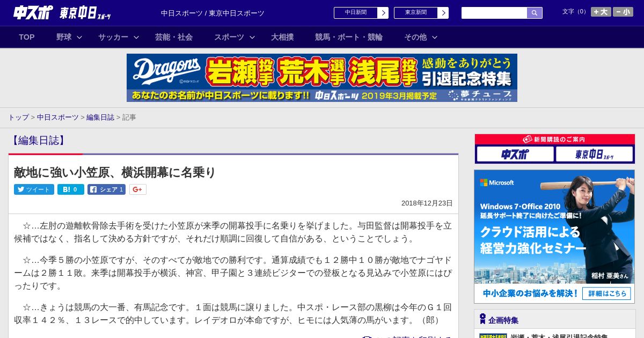The width and height of the screenshot is (644, 338).
Task: Expand the サッカー menu
Action: pyautogui.click(x=118, y=37)
